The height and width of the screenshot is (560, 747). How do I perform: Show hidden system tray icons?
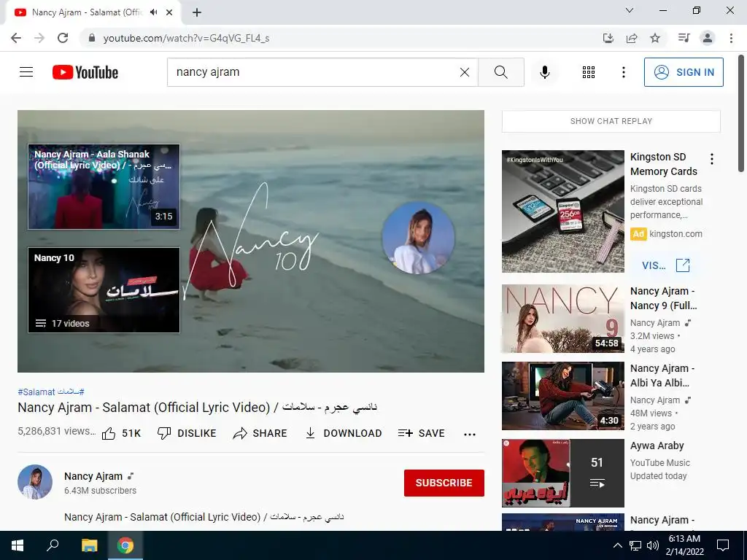click(x=617, y=545)
